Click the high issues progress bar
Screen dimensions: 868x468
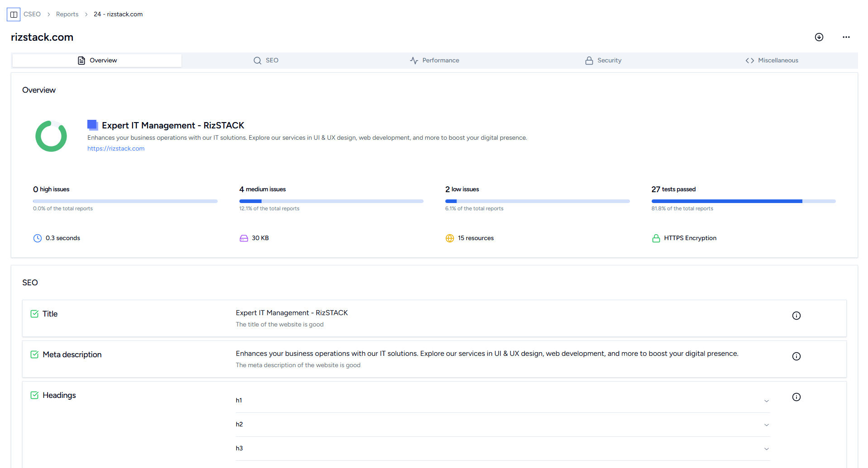click(x=125, y=201)
